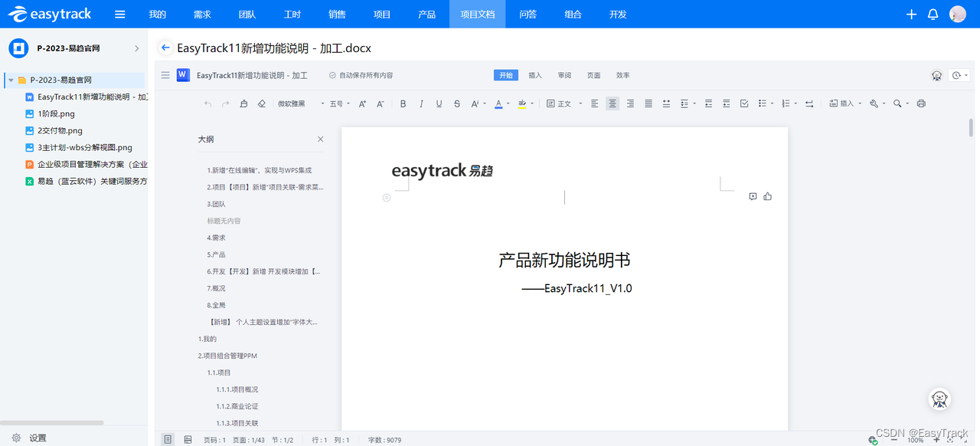Open file 2交付物.png in tree
This screenshot has width=980, height=446.
pyautogui.click(x=60, y=130)
